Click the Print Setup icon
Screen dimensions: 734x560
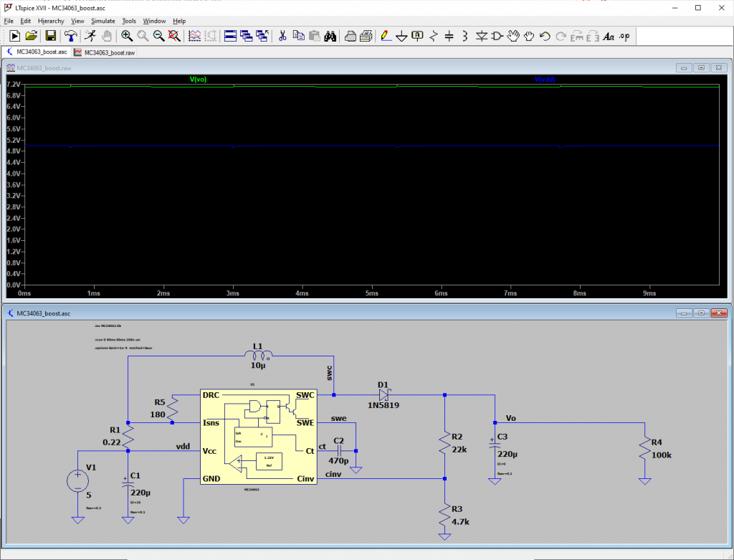tap(366, 36)
